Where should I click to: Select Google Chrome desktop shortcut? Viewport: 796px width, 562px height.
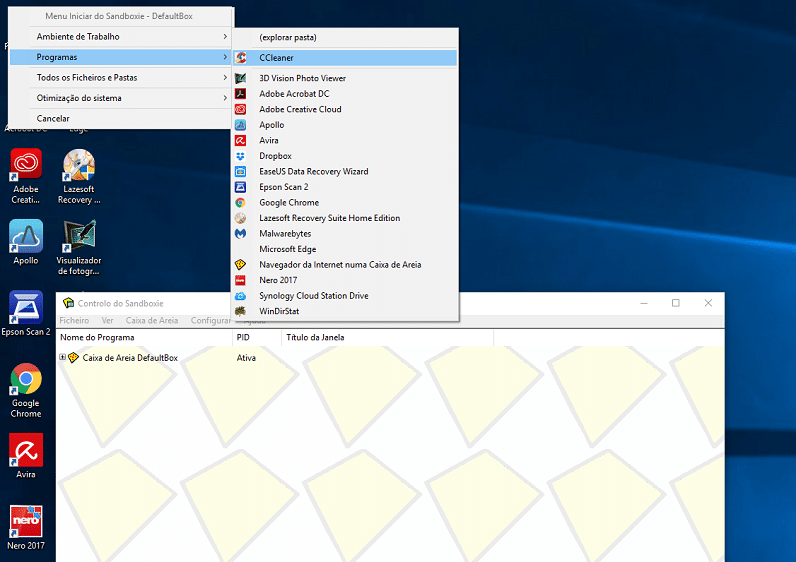pyautogui.click(x=26, y=390)
